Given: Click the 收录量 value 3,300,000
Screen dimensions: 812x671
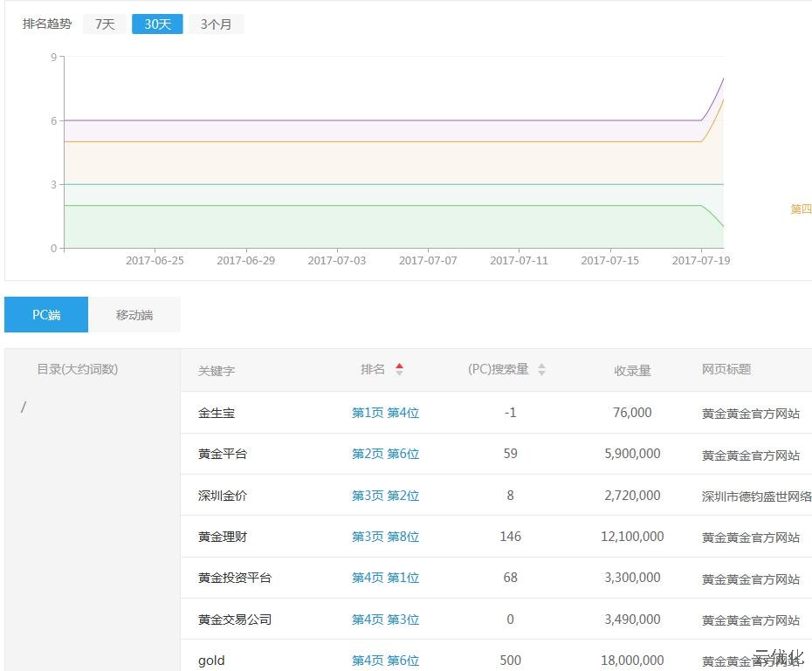Looking at the screenshot, I should pyautogui.click(x=632, y=578).
